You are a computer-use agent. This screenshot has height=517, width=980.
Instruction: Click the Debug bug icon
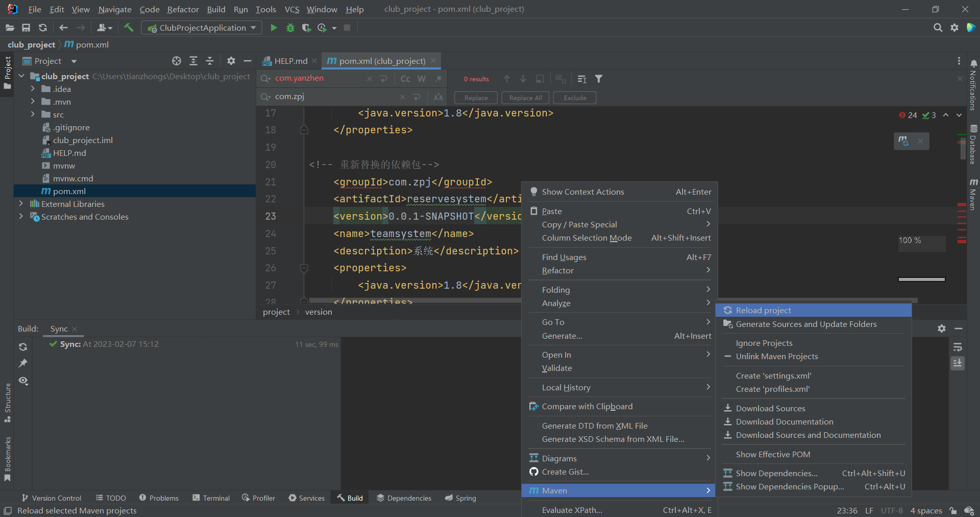pos(290,28)
